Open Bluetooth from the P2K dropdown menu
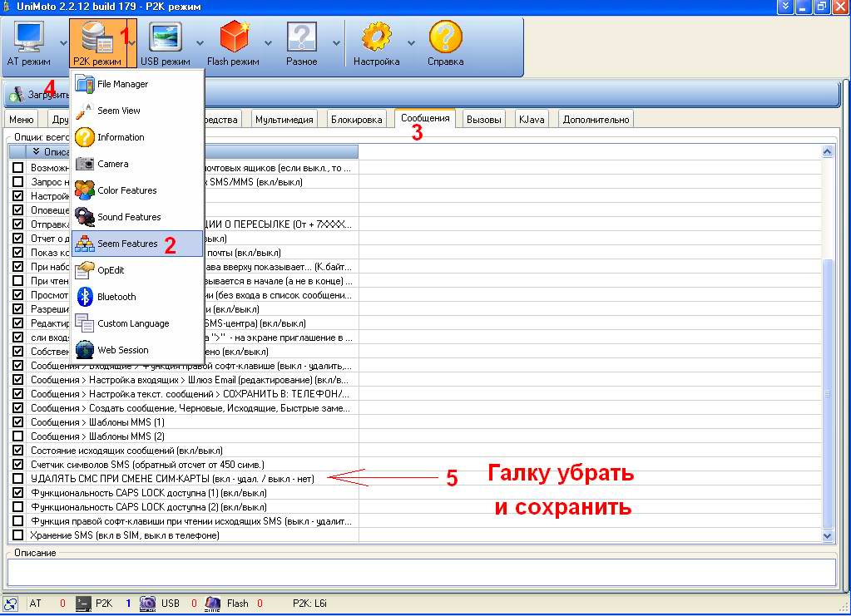The image size is (851, 616). (138, 297)
